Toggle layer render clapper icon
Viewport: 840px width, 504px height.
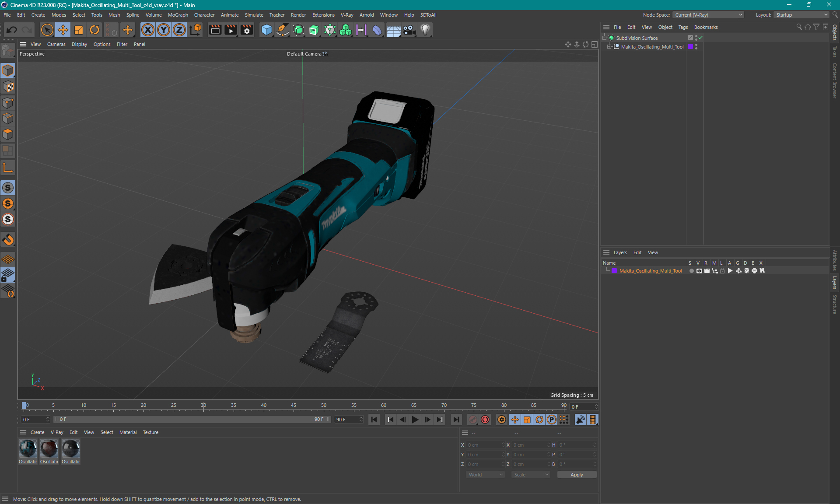click(707, 271)
